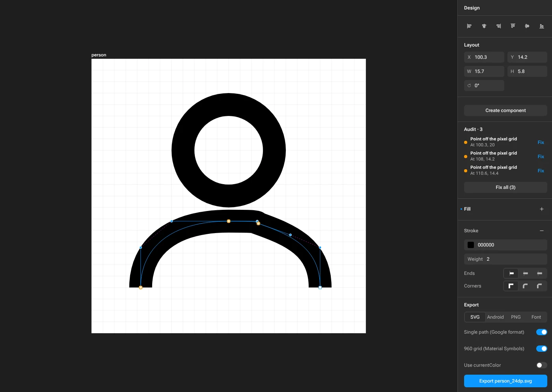Select the bevel corners join icon
The image size is (552, 392).
click(539, 286)
